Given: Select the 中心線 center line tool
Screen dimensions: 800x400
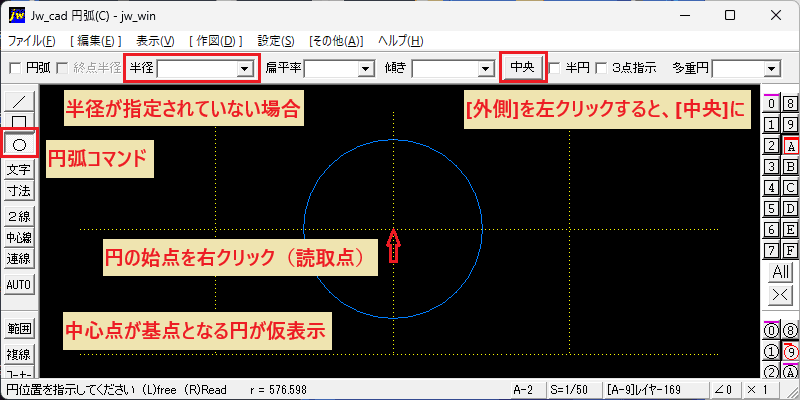Looking at the screenshot, I should pos(19,238).
